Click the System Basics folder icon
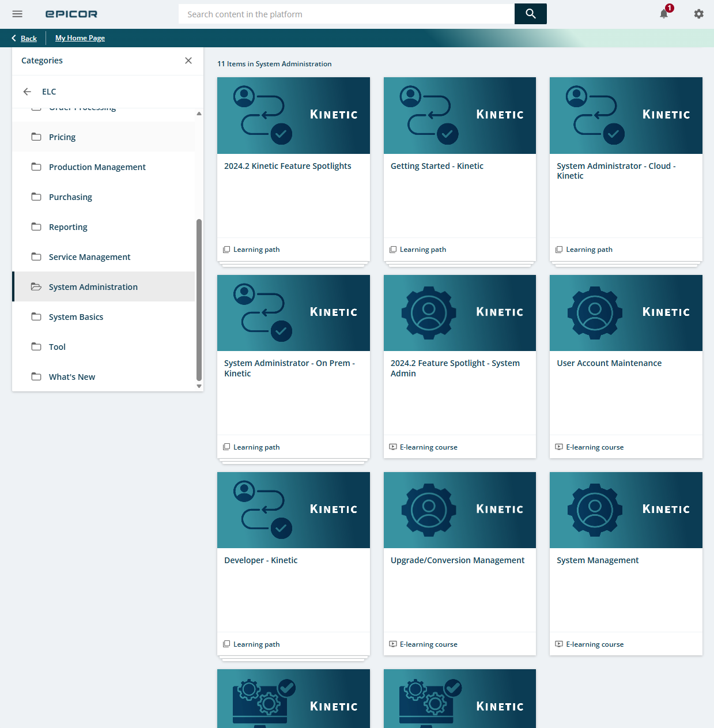Screen dimensions: 714x728 pos(36,317)
